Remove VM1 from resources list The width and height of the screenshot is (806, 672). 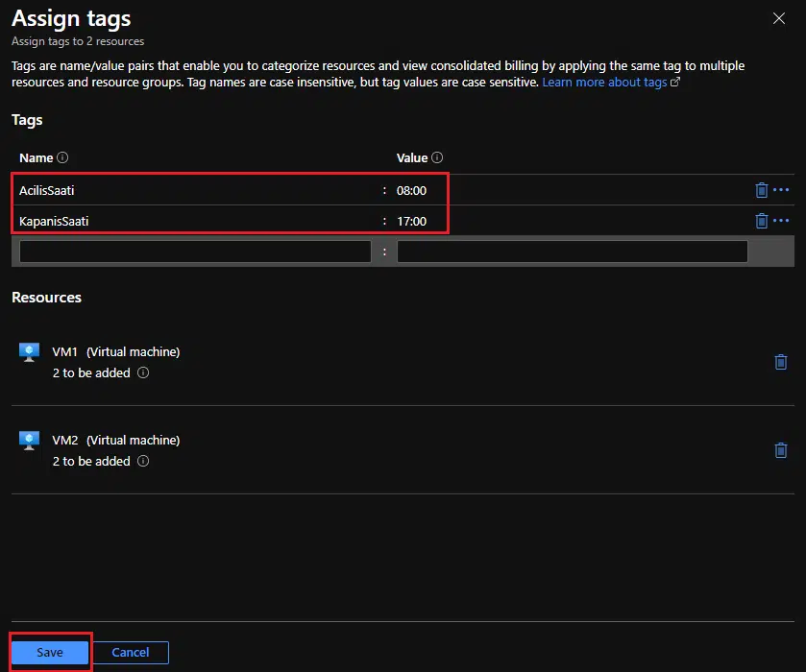(780, 362)
